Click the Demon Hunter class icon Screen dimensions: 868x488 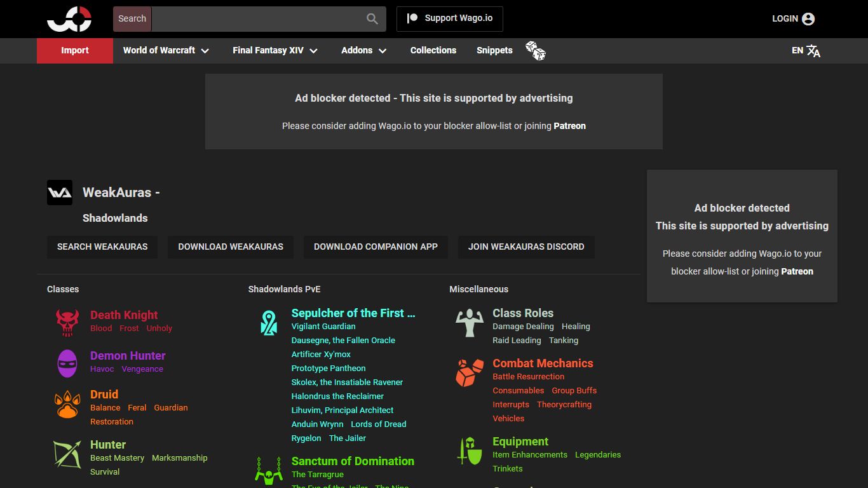67,363
